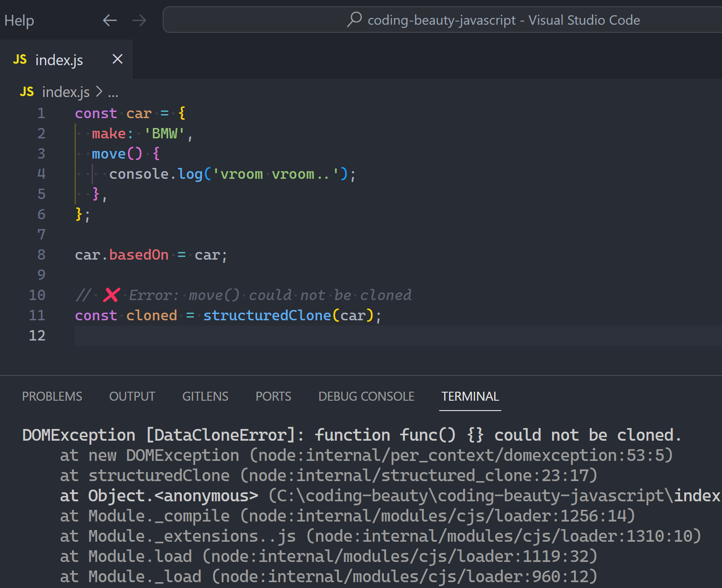722x588 pixels.
Task: Place the cursor on empty line 12
Action: point(398,336)
